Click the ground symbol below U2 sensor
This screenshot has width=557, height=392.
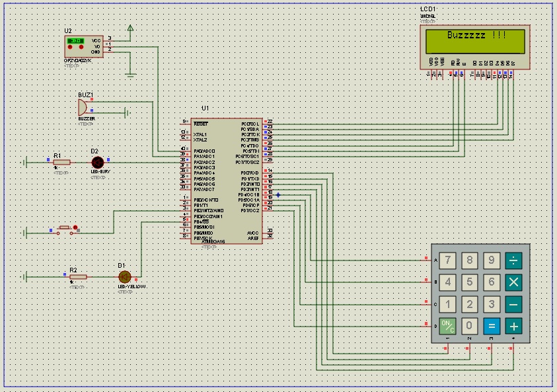[130, 75]
